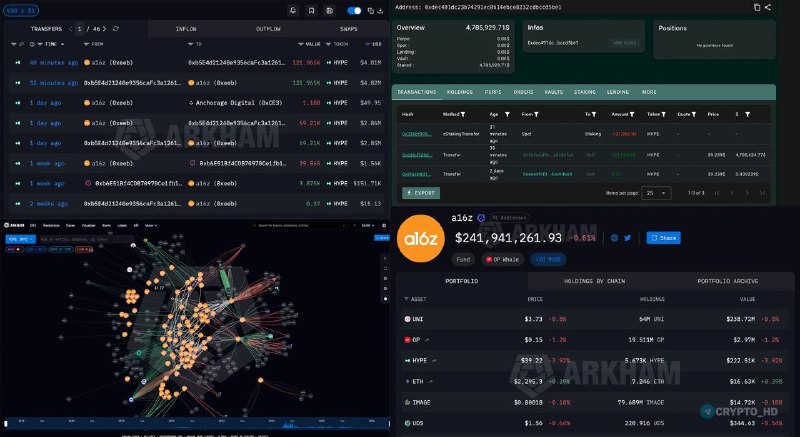This screenshot has height=437, width=800.
Task: Open the PERPS tab
Action: 493,92
